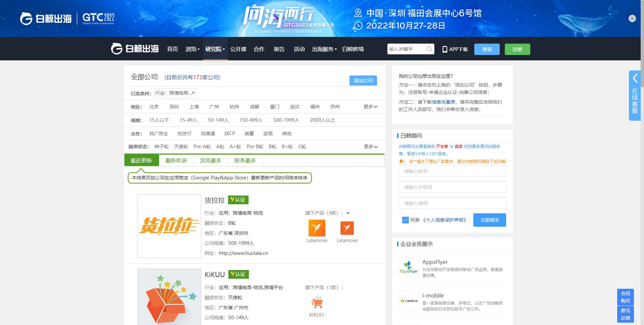Click the 白鲸出海 logo in navigation bar
This screenshot has width=644, height=325.
135,49
